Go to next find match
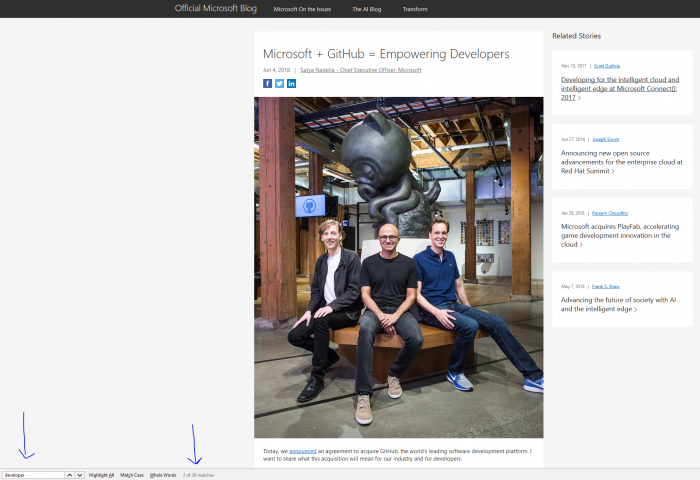The width and height of the screenshot is (700, 480). [x=79, y=475]
